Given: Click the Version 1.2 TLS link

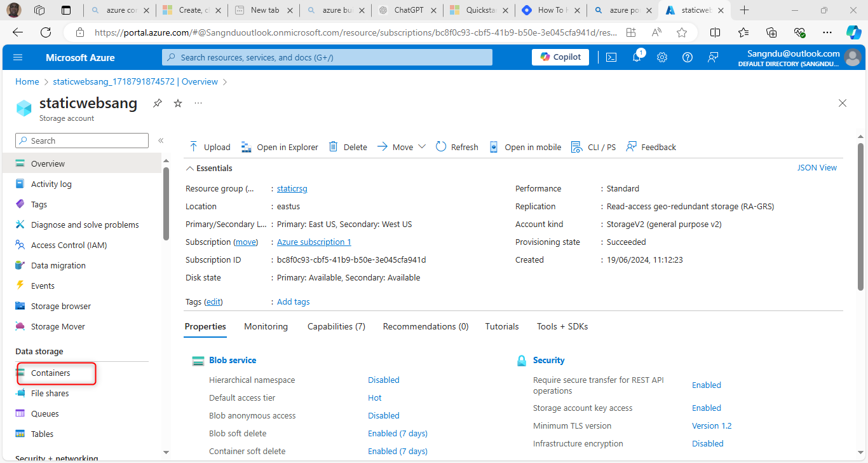Looking at the screenshot, I should pyautogui.click(x=712, y=425).
